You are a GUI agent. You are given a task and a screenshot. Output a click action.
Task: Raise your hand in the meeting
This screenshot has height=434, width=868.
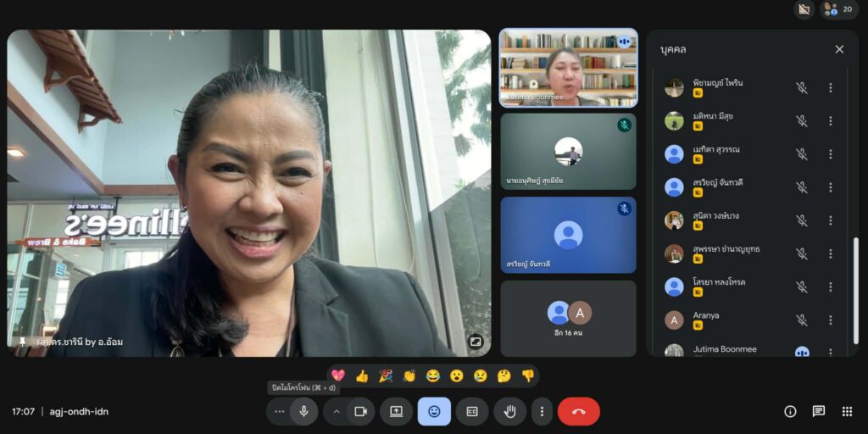tap(509, 411)
